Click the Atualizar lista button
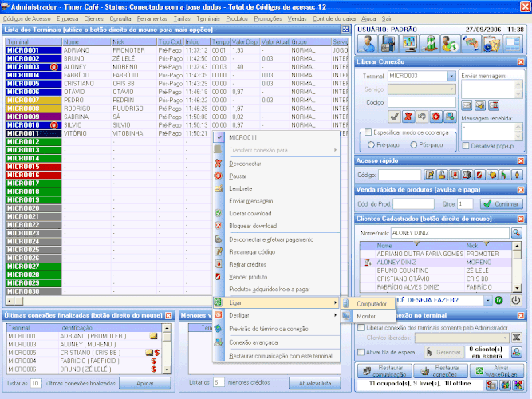The image size is (532, 399). point(315,383)
